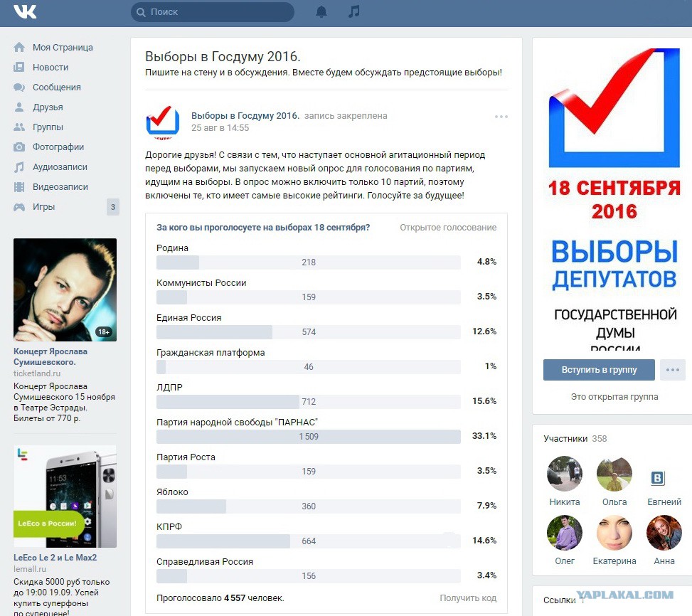
Task: Open Олег's profile avatar
Action: (565, 533)
